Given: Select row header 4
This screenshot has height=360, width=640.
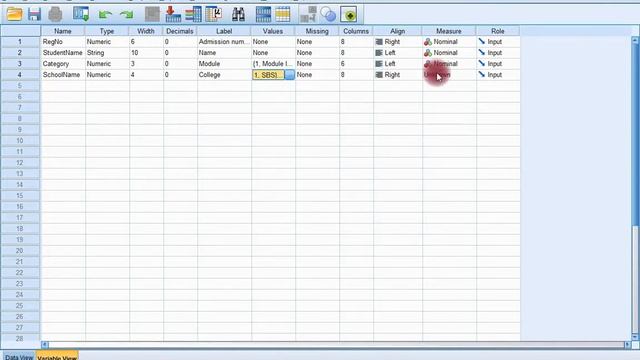Looking at the screenshot, I should 20,75.
